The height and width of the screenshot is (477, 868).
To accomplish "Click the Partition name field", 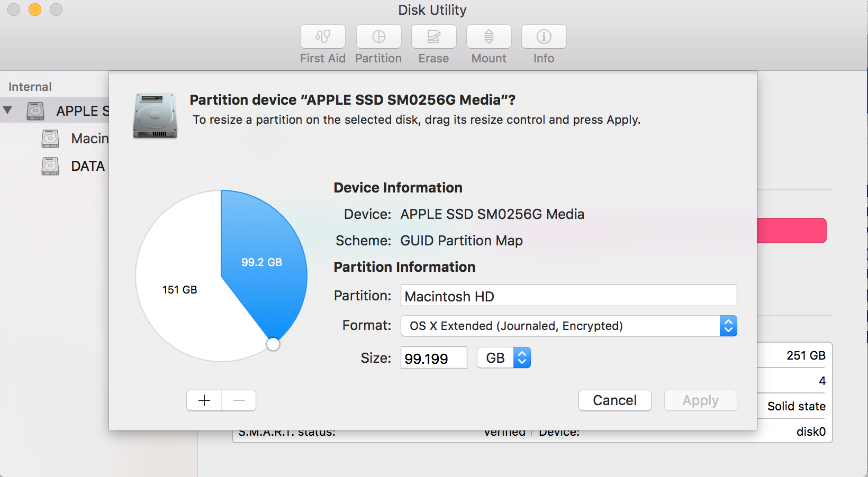I will pyautogui.click(x=569, y=296).
